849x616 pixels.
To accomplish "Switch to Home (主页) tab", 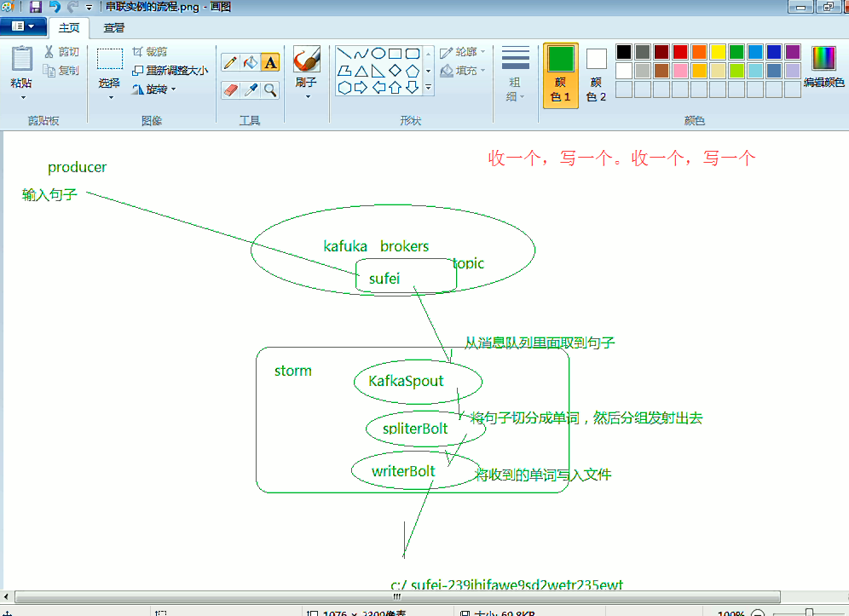I will [x=69, y=27].
